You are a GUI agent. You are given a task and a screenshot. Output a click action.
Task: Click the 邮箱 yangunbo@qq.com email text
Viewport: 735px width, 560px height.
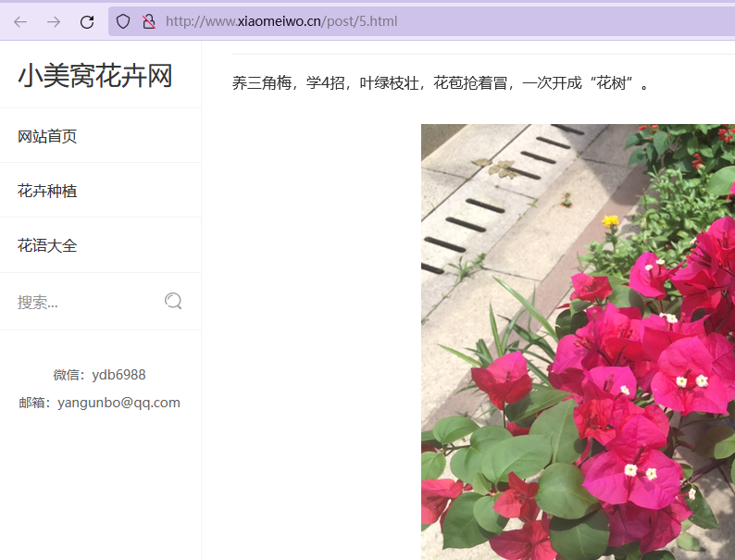[x=99, y=403]
